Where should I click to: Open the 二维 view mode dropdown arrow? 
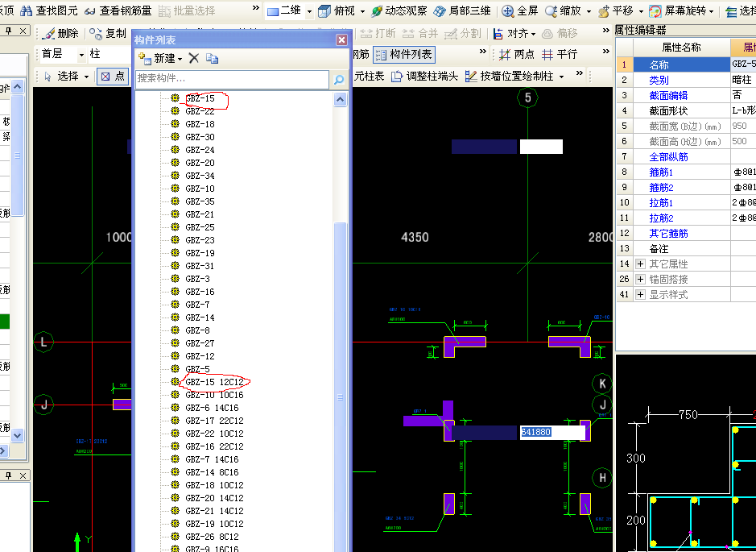click(x=309, y=10)
